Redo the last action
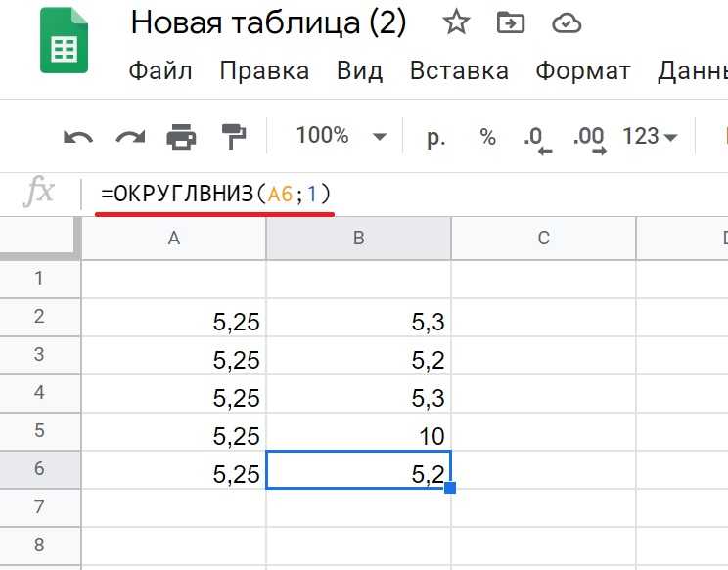 [x=130, y=137]
